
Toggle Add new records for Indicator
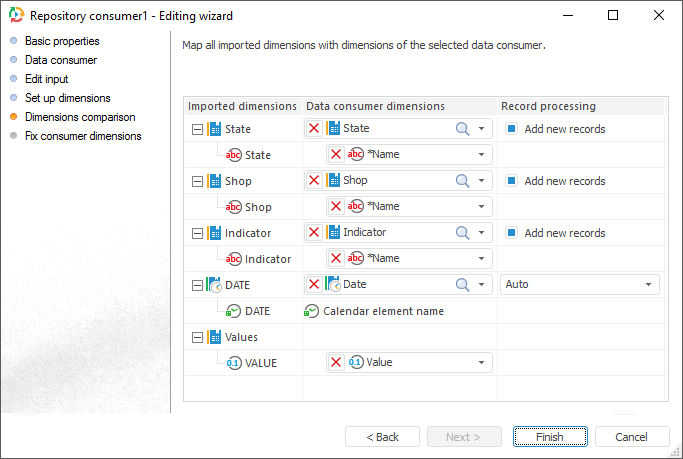pos(511,233)
